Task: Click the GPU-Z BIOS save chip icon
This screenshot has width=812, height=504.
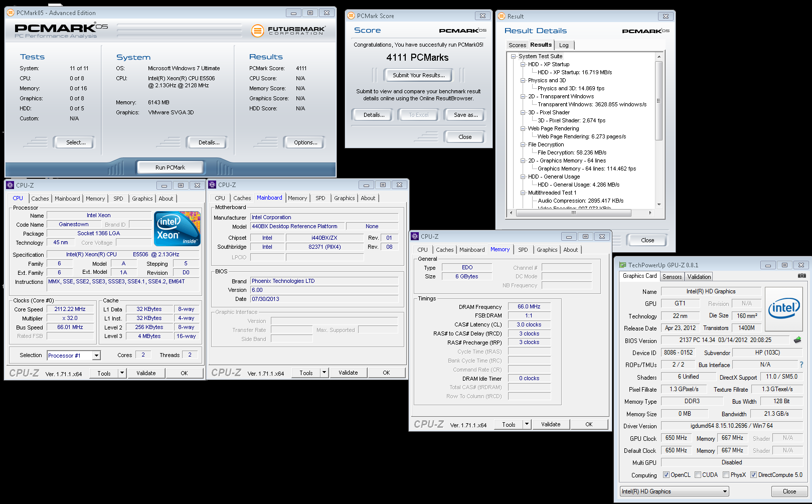Action: pyautogui.click(x=797, y=340)
